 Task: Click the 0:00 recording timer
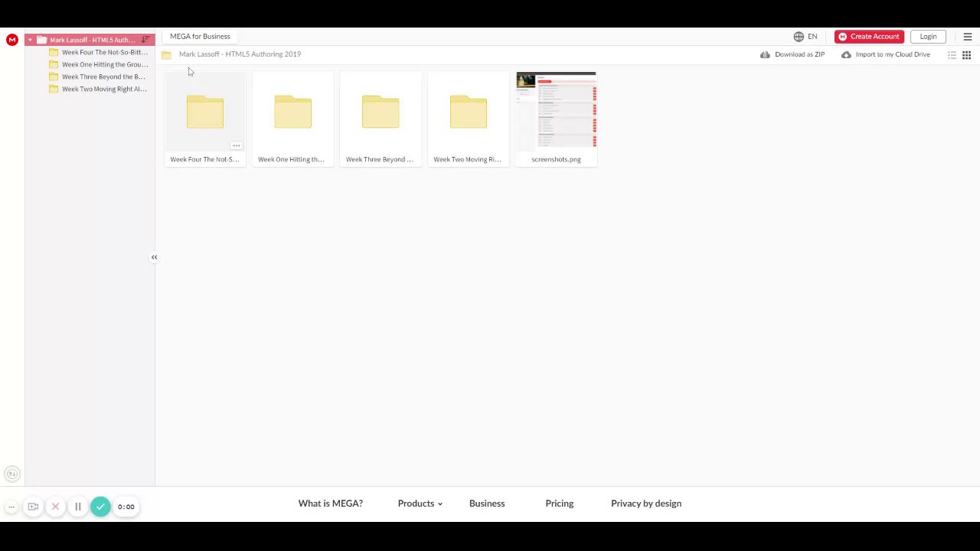coord(126,507)
